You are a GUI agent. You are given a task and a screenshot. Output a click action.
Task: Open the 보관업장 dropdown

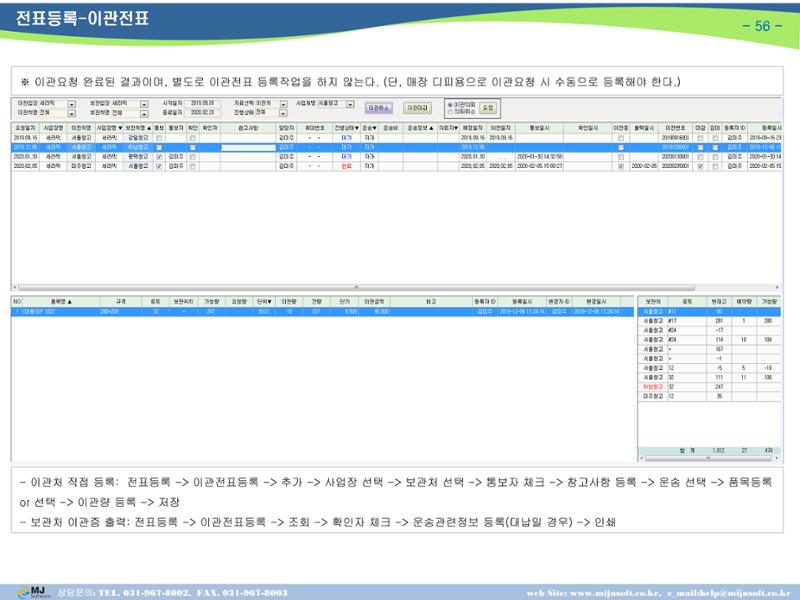(x=144, y=104)
